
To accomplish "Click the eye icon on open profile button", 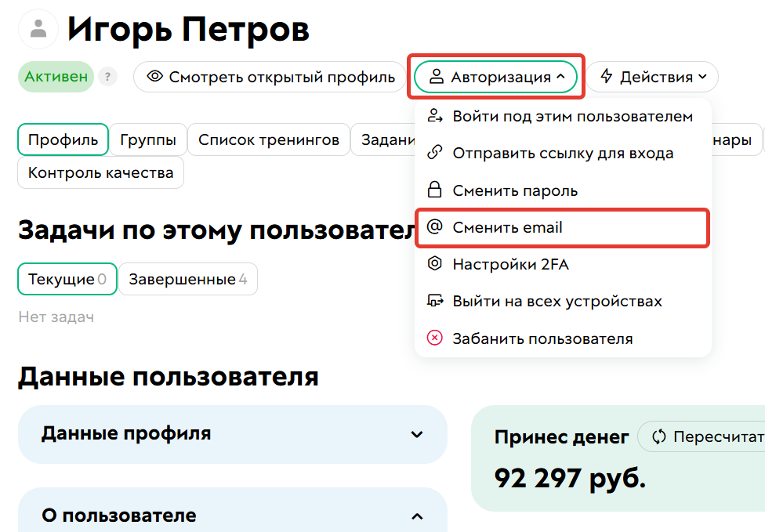I will coord(154,77).
